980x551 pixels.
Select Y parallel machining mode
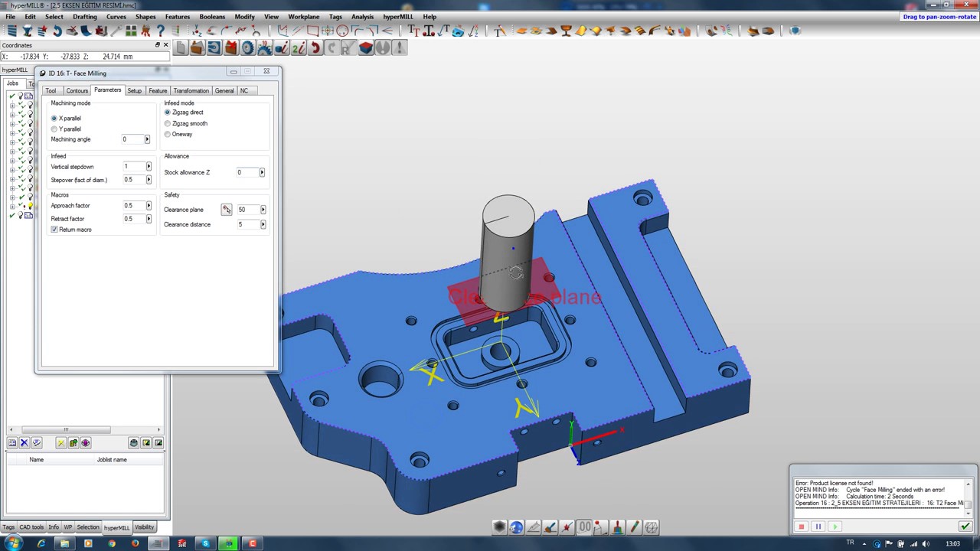click(54, 129)
